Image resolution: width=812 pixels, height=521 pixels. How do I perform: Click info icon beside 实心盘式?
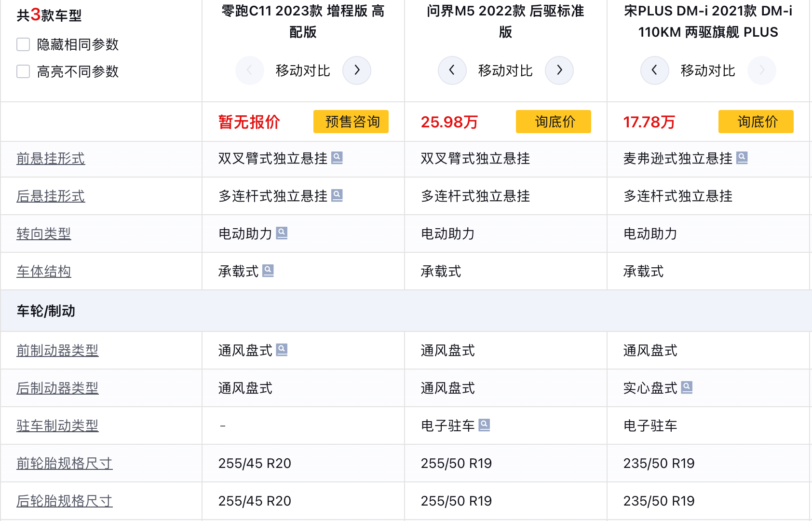tap(687, 387)
